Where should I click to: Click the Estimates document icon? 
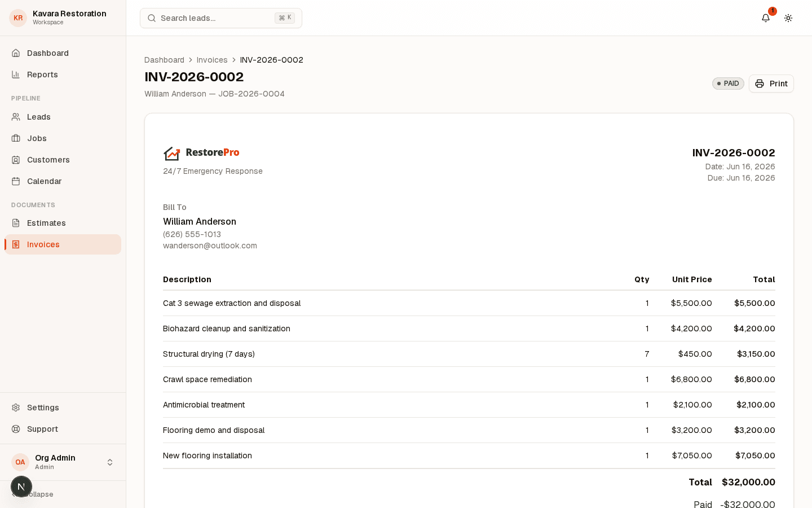[x=16, y=223]
